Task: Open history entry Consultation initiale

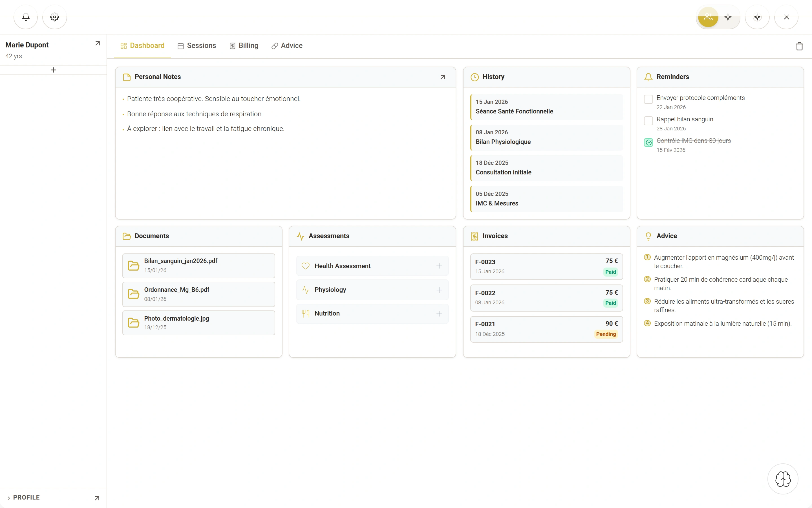Action: click(547, 168)
